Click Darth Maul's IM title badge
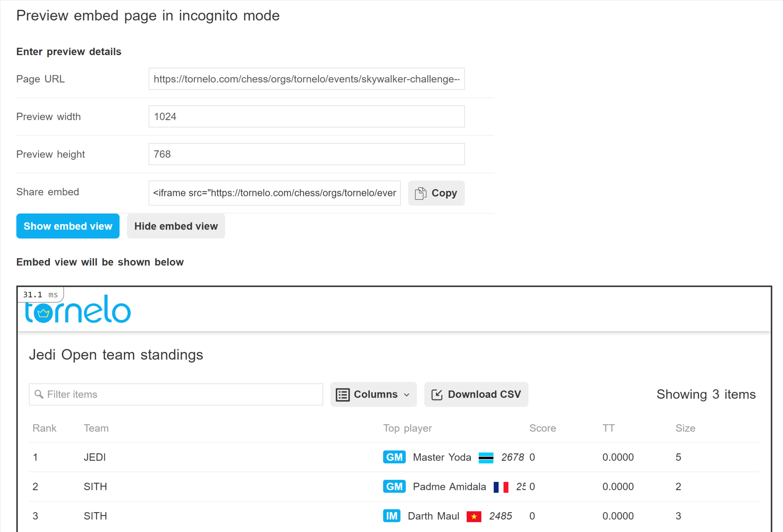783x532 pixels. 391,516
